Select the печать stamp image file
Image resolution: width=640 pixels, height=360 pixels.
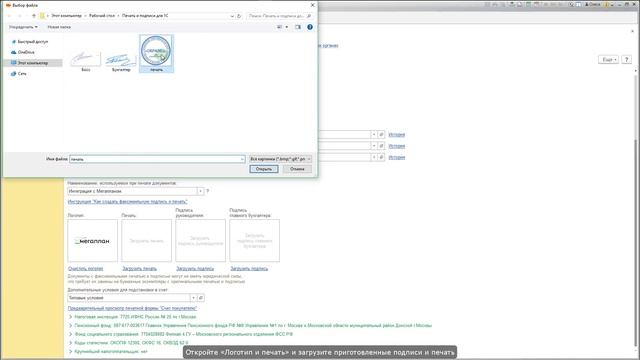click(156, 53)
